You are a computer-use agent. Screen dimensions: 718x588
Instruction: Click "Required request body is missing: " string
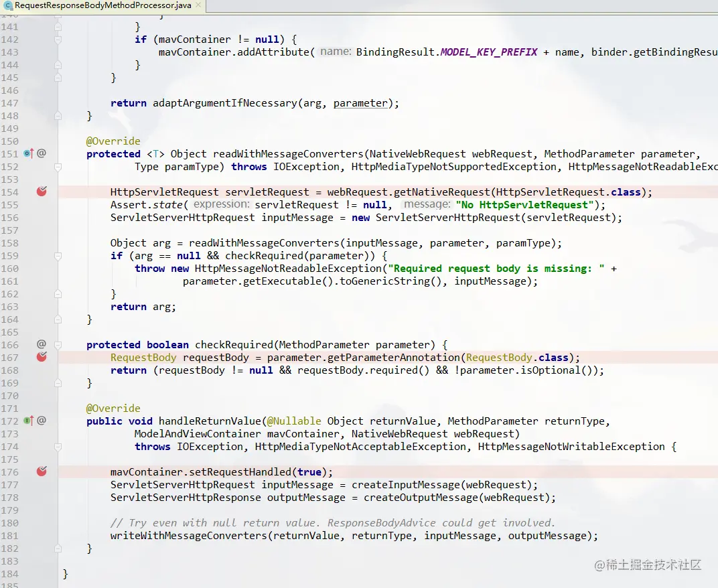496,269
